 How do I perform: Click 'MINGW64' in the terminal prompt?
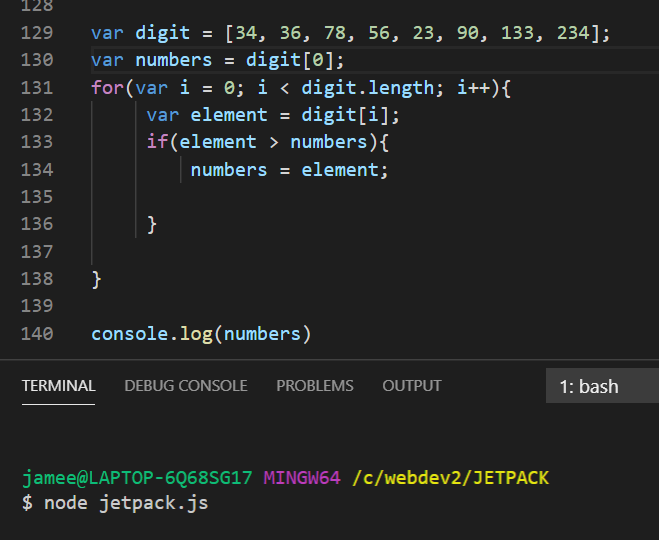(302, 478)
